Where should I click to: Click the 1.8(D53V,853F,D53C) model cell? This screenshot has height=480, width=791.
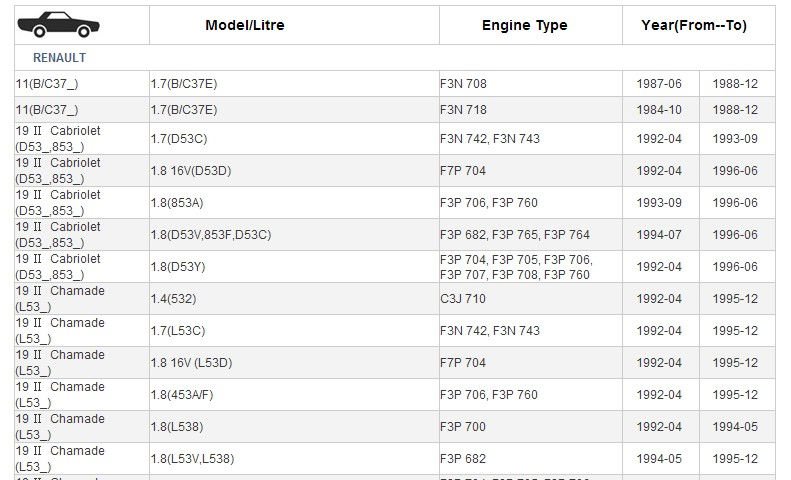click(211, 235)
